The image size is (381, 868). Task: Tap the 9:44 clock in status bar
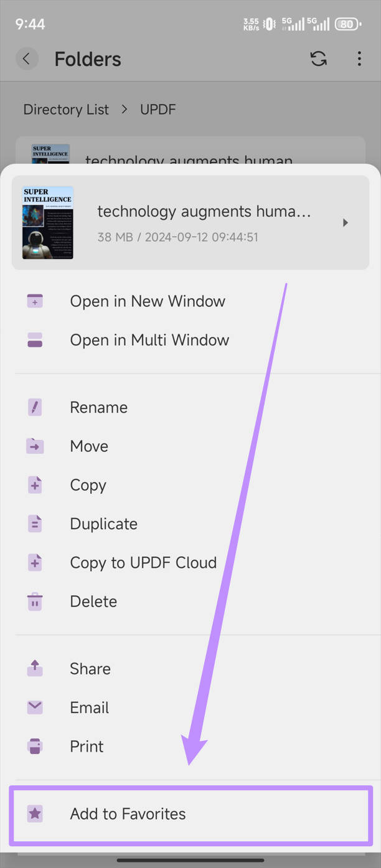(x=30, y=24)
